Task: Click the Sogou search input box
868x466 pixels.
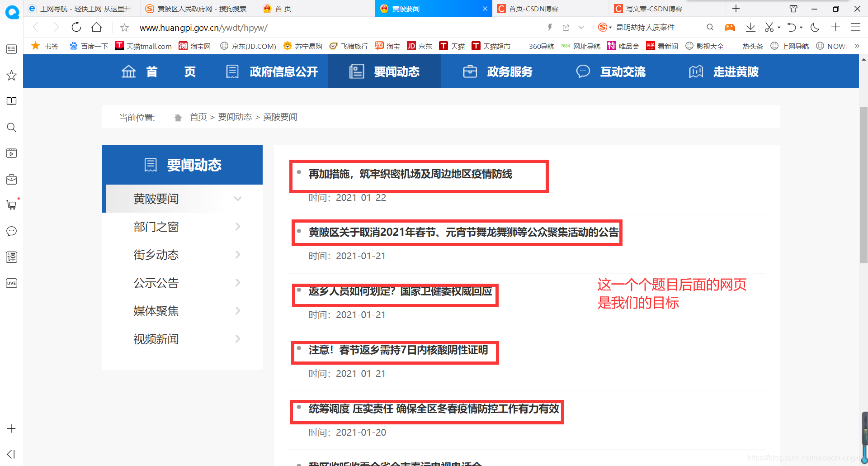Action: pyautogui.click(x=658, y=28)
